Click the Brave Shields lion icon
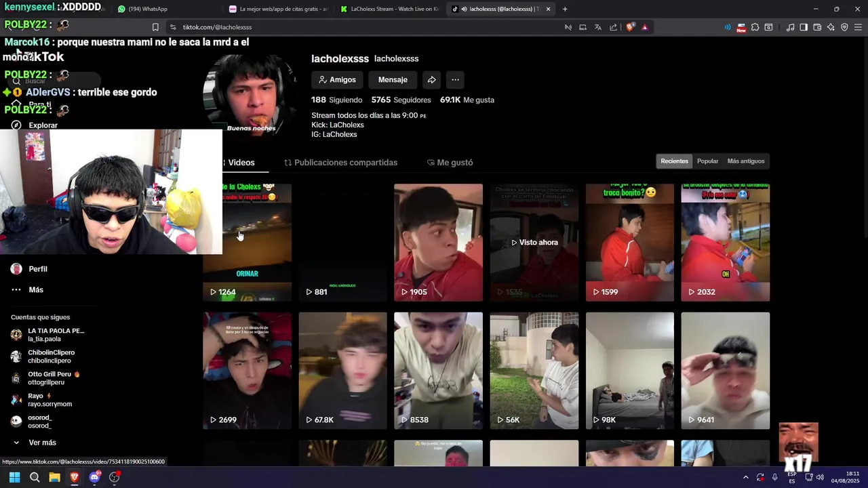Screen dimensions: 868x488 (630, 27)
